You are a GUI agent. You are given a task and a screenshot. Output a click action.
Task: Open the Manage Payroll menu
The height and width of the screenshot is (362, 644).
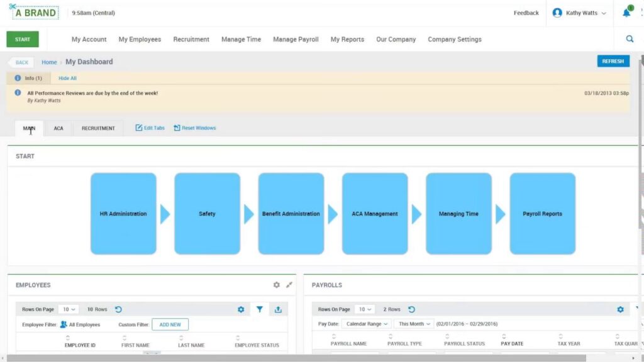coord(296,39)
